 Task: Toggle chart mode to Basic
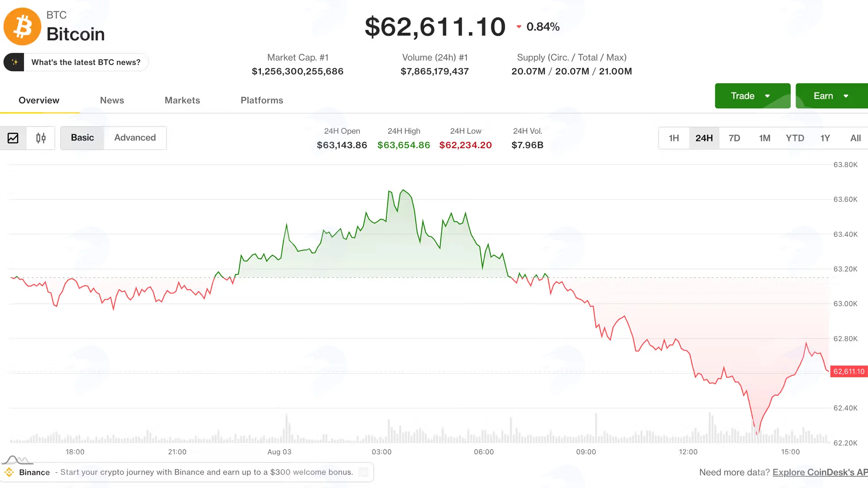[x=82, y=138]
